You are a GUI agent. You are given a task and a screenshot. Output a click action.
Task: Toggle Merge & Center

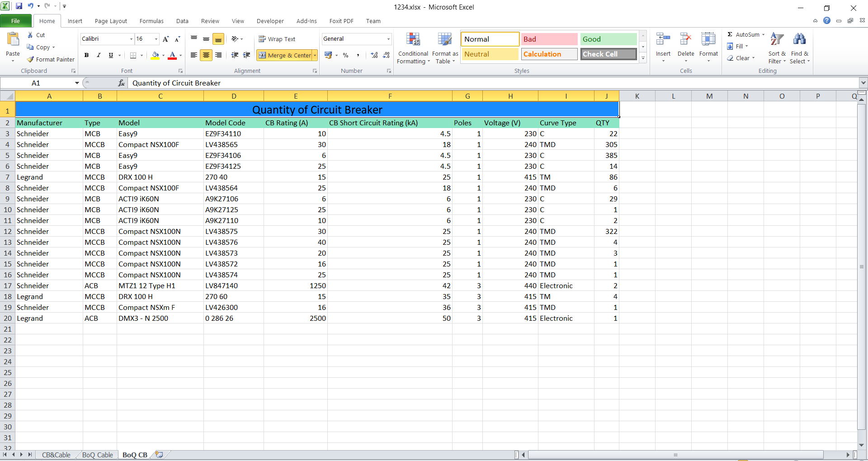click(284, 55)
